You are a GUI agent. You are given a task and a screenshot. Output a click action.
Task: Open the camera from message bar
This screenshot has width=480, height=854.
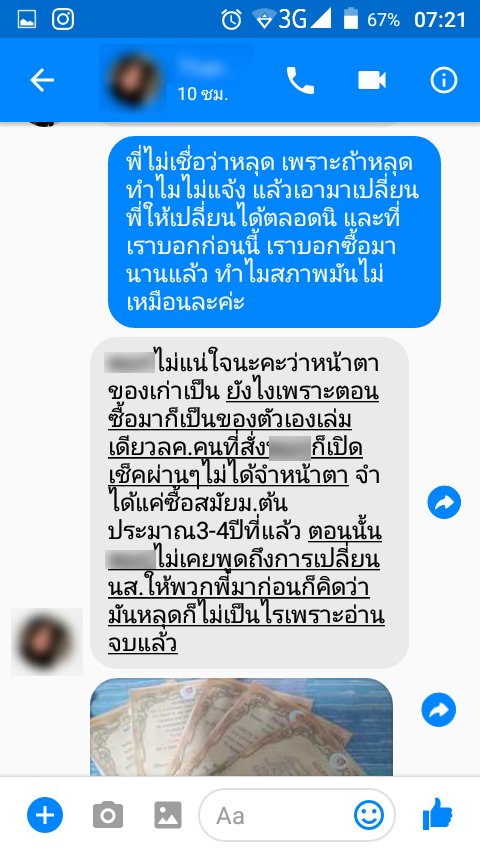(x=108, y=815)
